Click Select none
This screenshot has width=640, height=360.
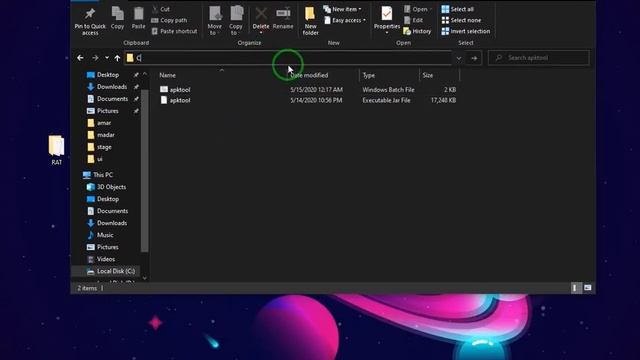click(461, 20)
